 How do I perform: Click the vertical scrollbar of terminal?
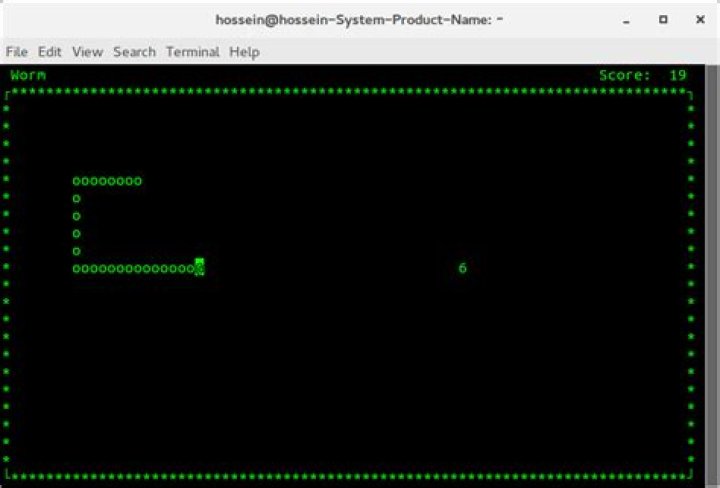point(712,275)
